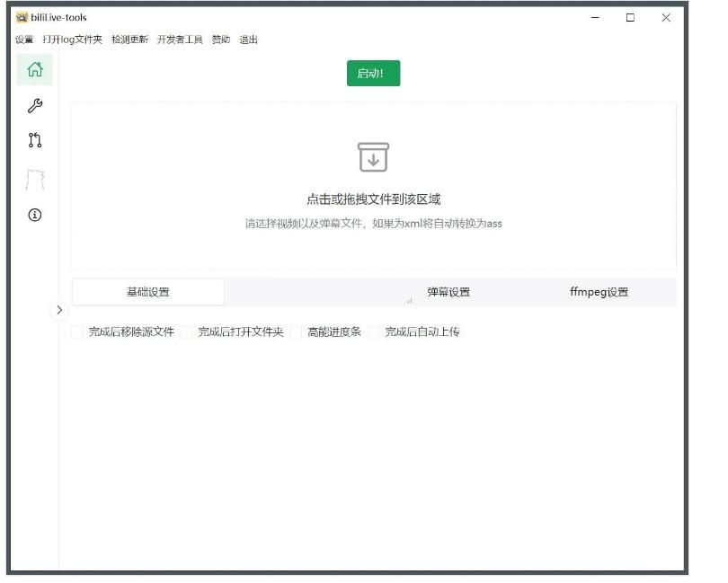Expand the sidebar with the chevron arrow
The image size is (728, 583).
pyautogui.click(x=59, y=310)
